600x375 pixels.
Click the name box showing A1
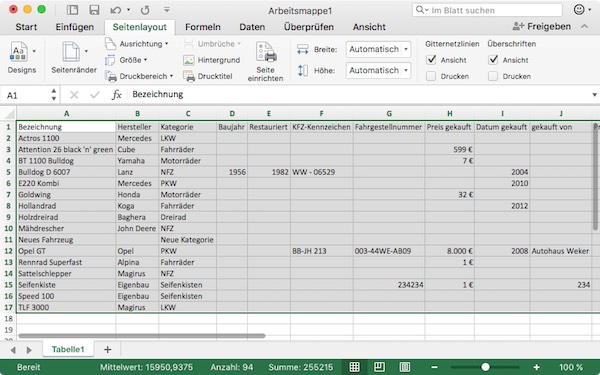[x=26, y=95]
